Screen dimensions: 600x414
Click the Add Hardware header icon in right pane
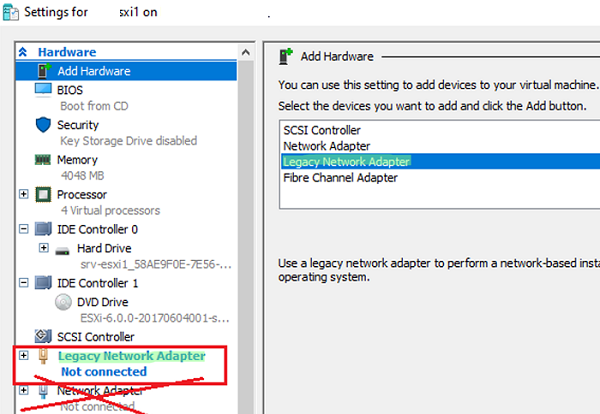click(x=286, y=56)
